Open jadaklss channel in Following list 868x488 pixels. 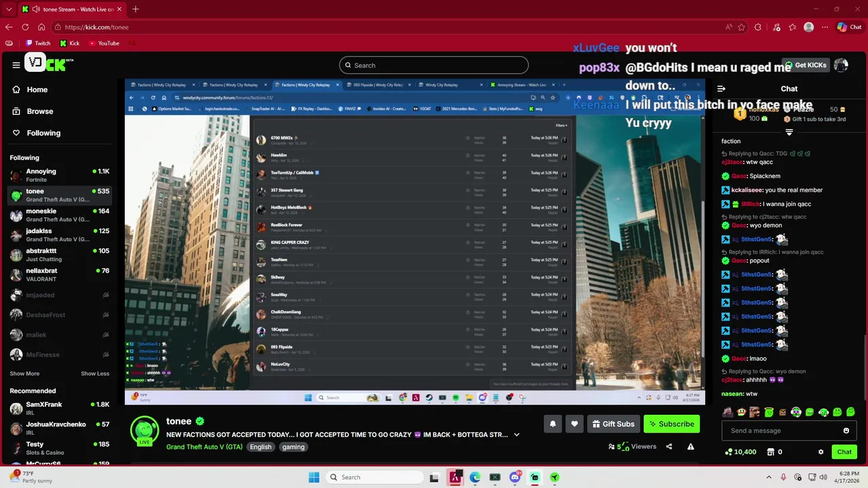60,235
